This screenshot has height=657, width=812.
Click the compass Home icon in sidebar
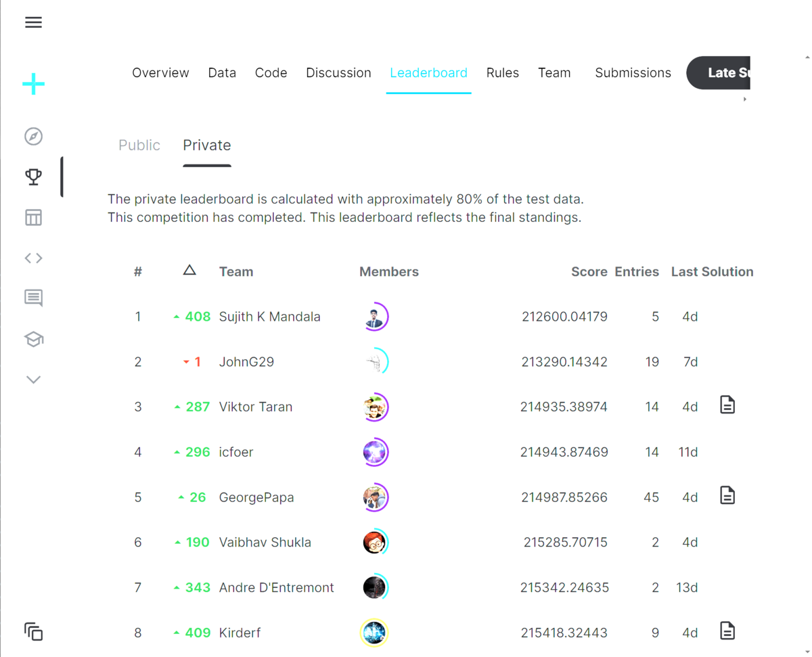pyautogui.click(x=33, y=136)
